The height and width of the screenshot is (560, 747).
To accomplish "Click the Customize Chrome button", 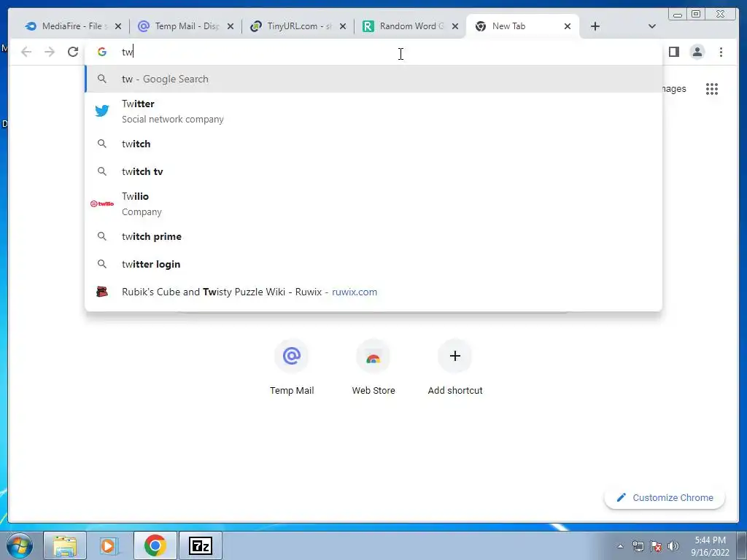I will click(x=665, y=497).
